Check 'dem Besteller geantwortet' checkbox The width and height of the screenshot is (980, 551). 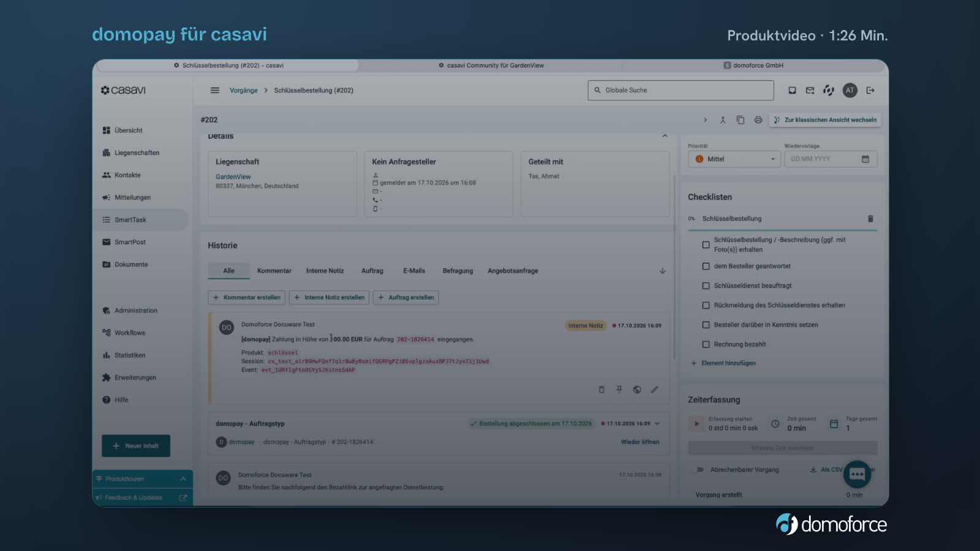(706, 266)
